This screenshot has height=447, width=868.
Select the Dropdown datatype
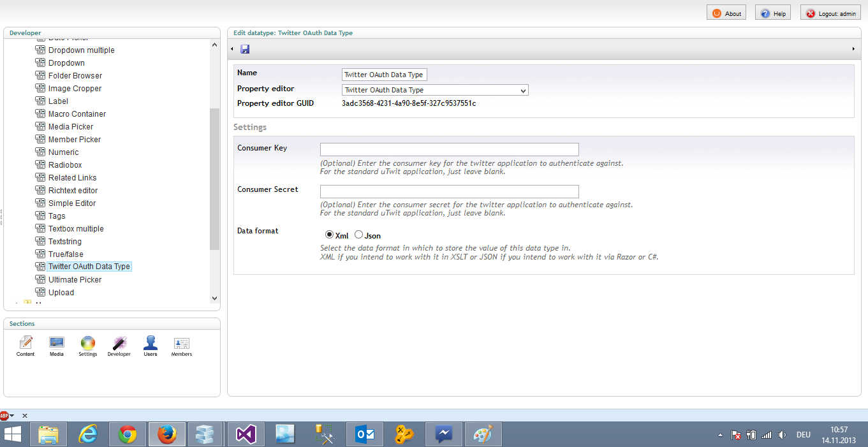66,62
